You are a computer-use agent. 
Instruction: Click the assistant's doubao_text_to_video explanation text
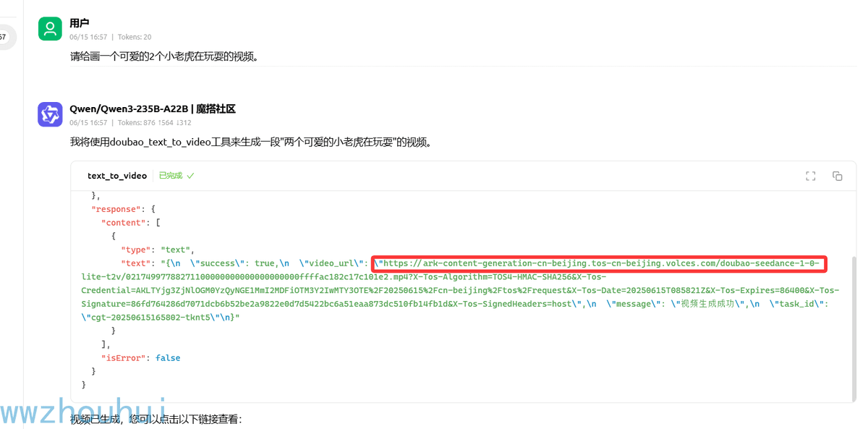tap(251, 143)
